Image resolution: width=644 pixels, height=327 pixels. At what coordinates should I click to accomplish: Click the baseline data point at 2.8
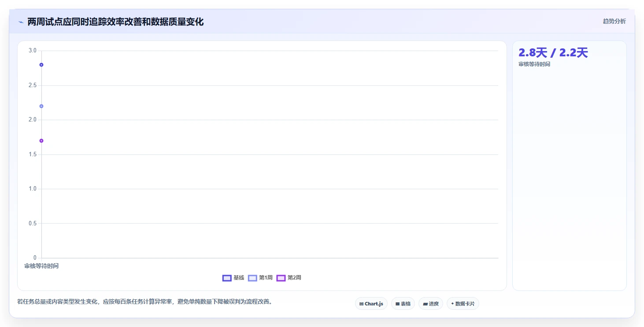[41, 65]
